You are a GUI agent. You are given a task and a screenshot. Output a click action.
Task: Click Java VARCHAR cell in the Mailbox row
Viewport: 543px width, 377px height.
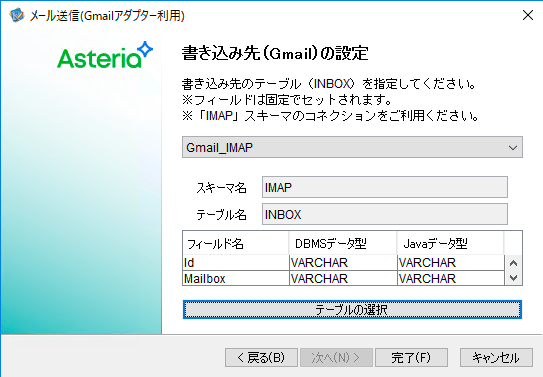451,278
